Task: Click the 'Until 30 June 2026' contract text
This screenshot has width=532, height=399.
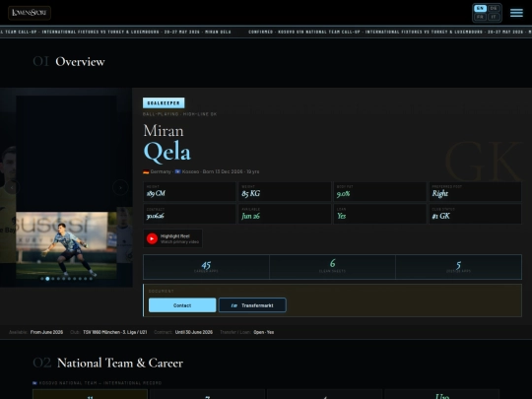Action: (x=194, y=332)
